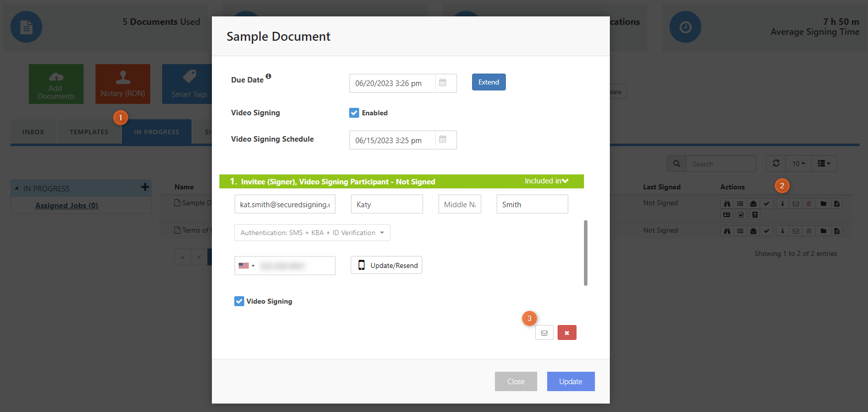Screen dimensions: 868x412
Task: Click the ID card icon in Sample Document row
Action: 727,215
